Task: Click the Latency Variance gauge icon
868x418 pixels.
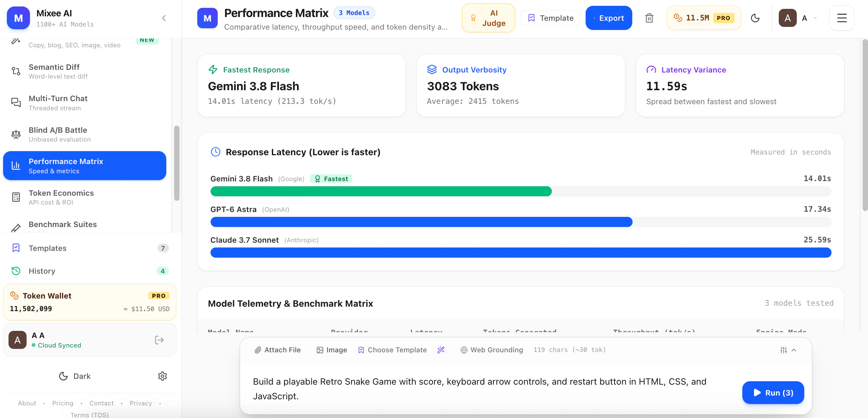Action: click(651, 69)
